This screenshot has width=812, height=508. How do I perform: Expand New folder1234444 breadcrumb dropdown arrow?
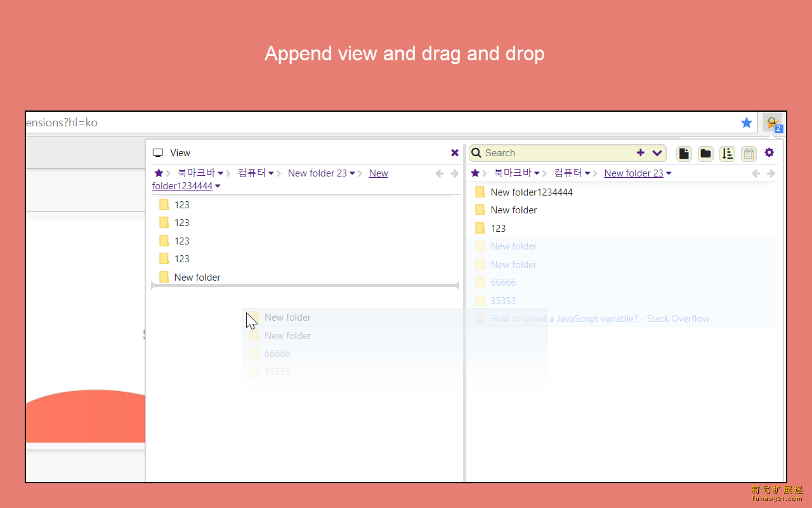[218, 186]
